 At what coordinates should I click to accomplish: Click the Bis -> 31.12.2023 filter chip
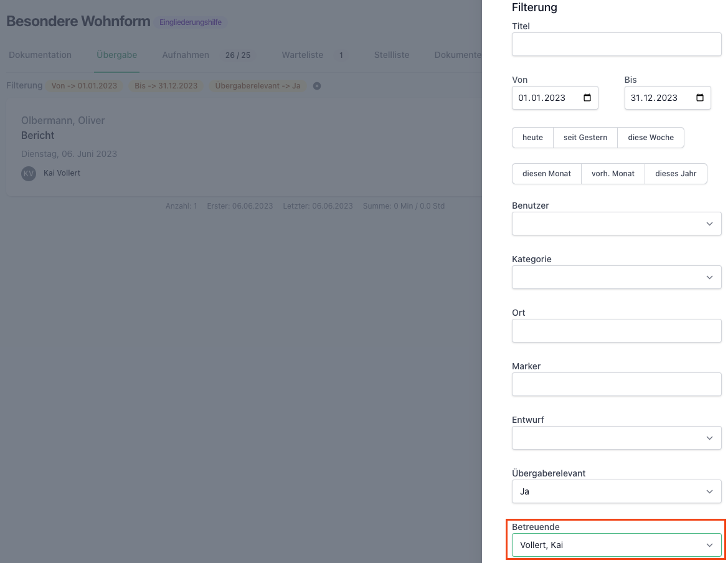166,86
